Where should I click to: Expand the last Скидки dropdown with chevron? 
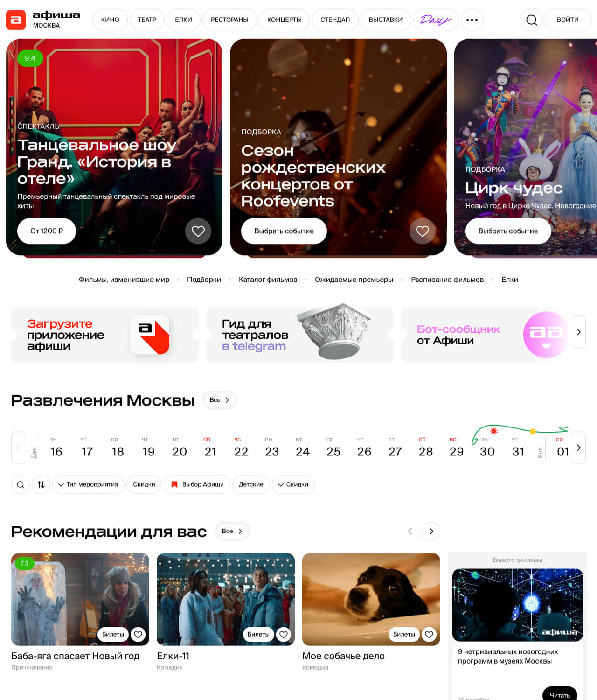(293, 484)
